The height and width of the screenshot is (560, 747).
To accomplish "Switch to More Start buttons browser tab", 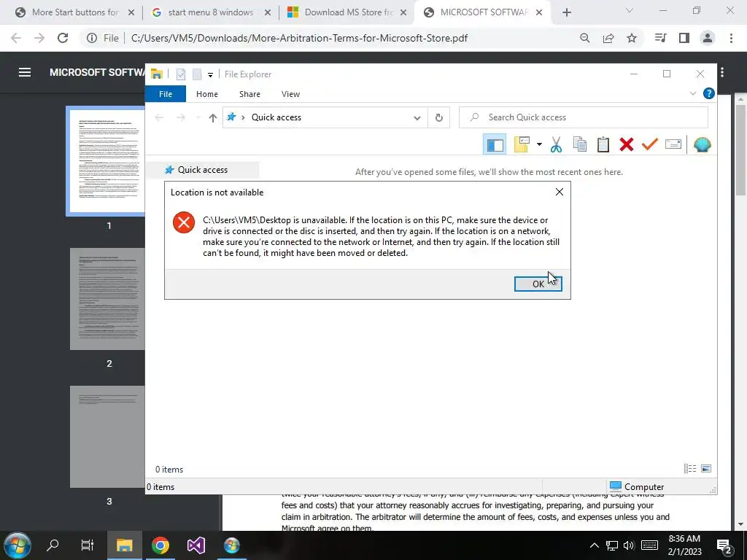I will coord(75,12).
